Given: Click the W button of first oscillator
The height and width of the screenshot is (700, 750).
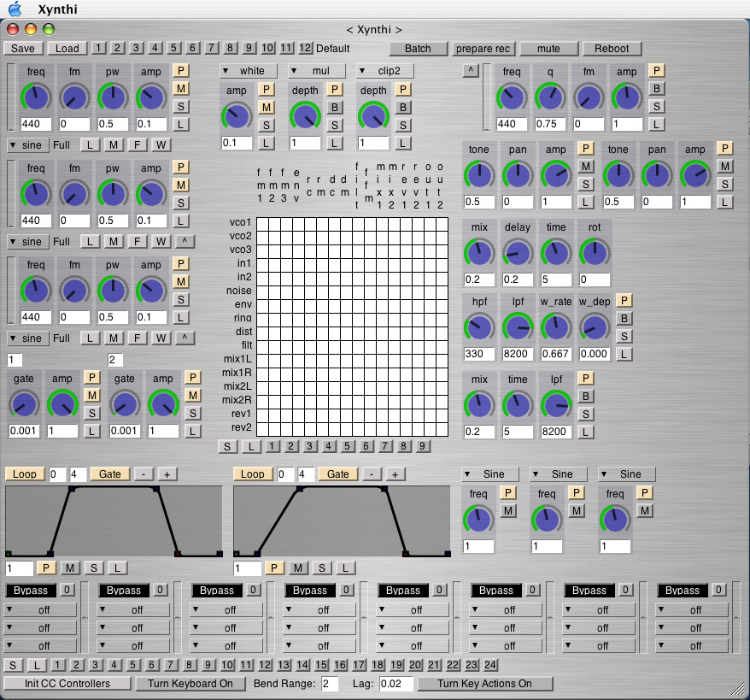Looking at the screenshot, I should coord(161,145).
